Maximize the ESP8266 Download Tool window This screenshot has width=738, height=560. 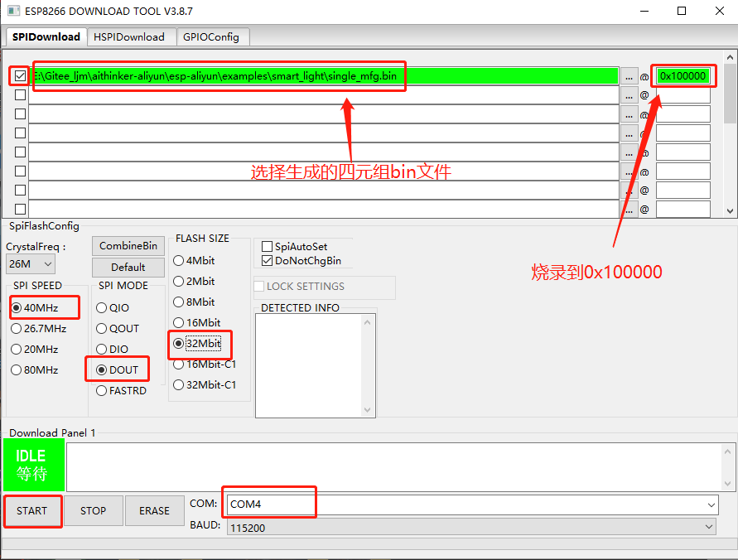coord(682,11)
